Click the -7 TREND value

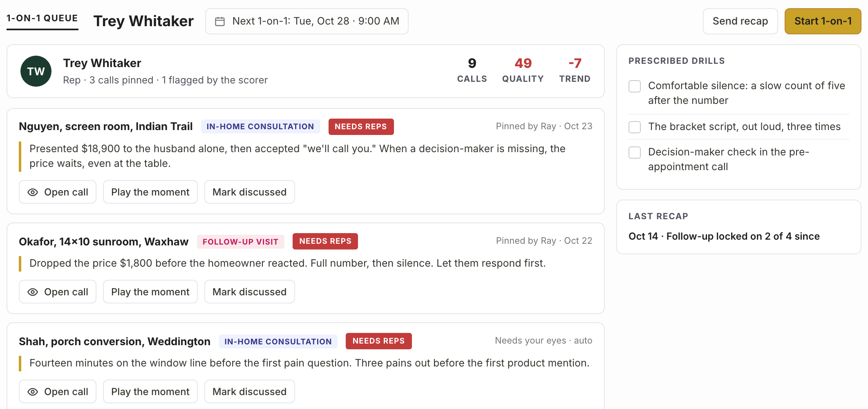coord(575,70)
